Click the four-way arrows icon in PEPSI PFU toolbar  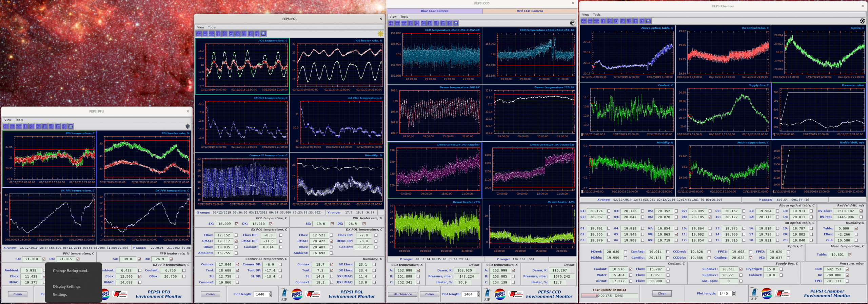point(6,126)
